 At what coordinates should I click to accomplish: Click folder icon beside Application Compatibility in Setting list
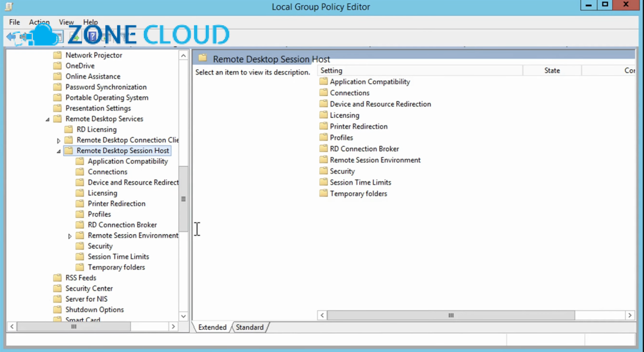323,82
